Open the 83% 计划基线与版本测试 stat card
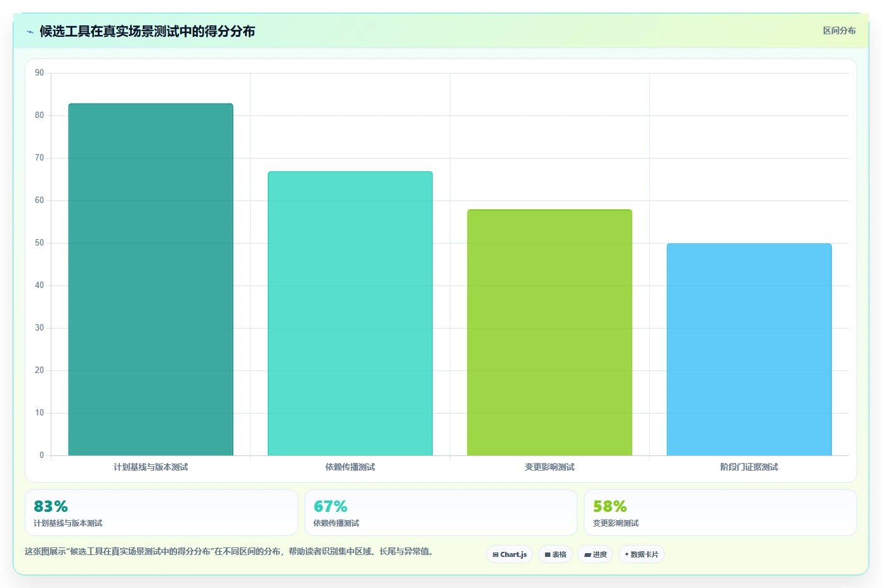The height and width of the screenshot is (588, 882). 161,513
